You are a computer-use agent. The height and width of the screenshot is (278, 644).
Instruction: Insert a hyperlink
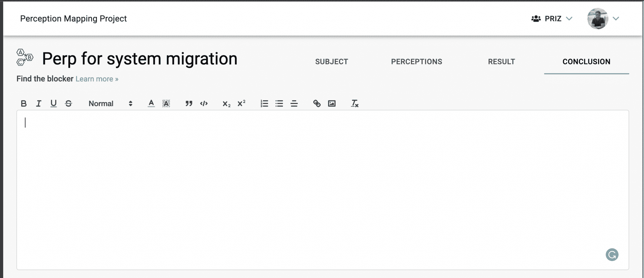(317, 103)
